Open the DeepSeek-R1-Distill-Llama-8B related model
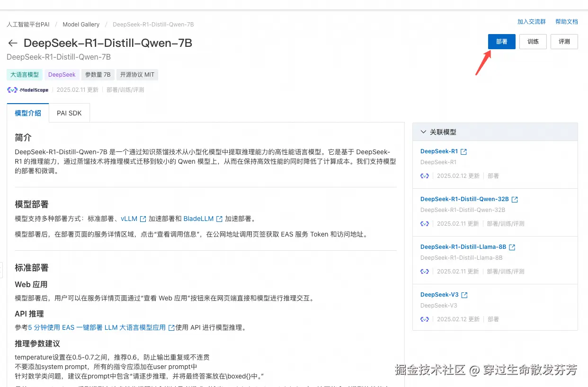 pos(463,247)
